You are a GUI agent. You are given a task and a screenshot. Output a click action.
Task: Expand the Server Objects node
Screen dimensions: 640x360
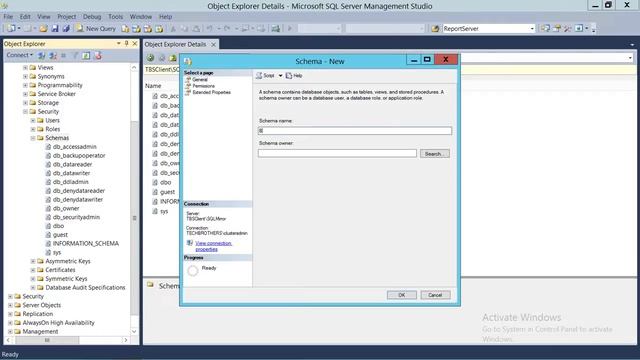(10, 305)
